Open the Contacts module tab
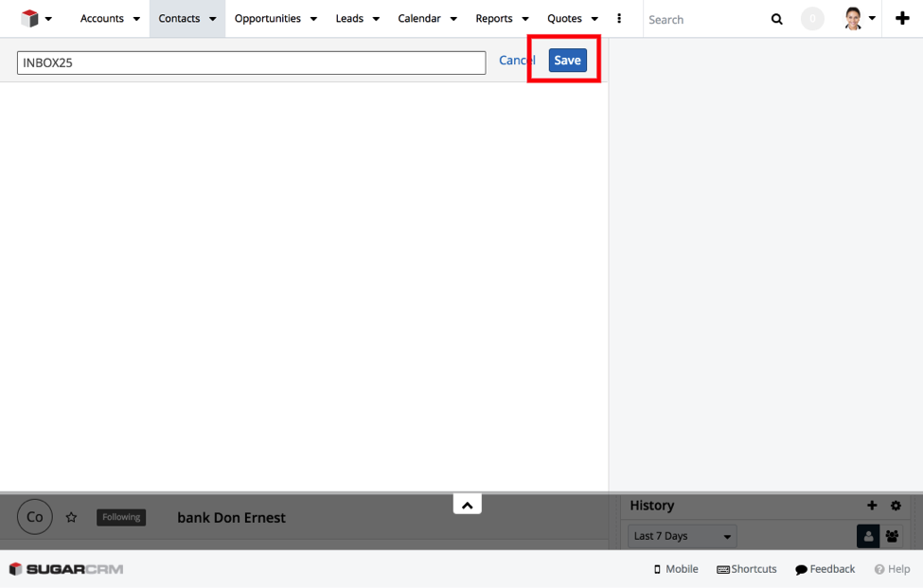Viewport: 923px width, 588px height. [x=179, y=18]
